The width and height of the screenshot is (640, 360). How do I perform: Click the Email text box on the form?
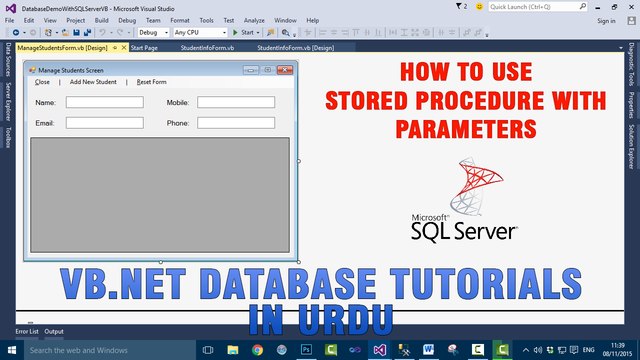[105, 123]
